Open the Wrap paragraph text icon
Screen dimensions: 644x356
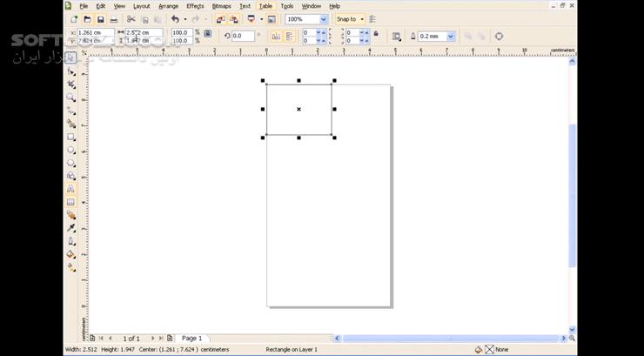396,37
